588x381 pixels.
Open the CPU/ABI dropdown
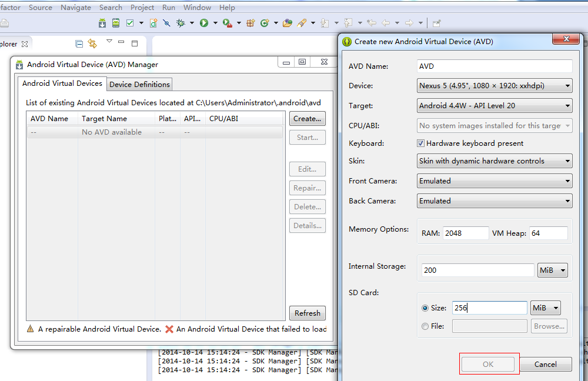[x=495, y=126]
